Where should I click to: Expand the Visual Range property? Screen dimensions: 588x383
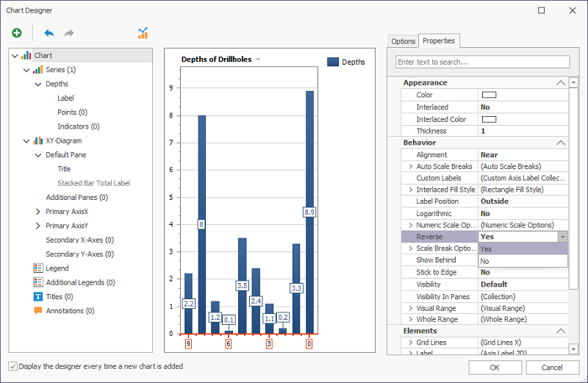410,308
